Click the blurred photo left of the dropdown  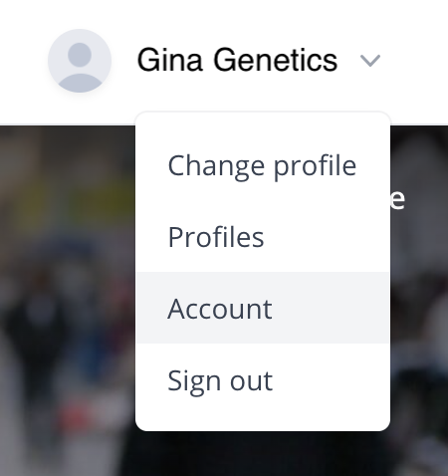click(67, 299)
